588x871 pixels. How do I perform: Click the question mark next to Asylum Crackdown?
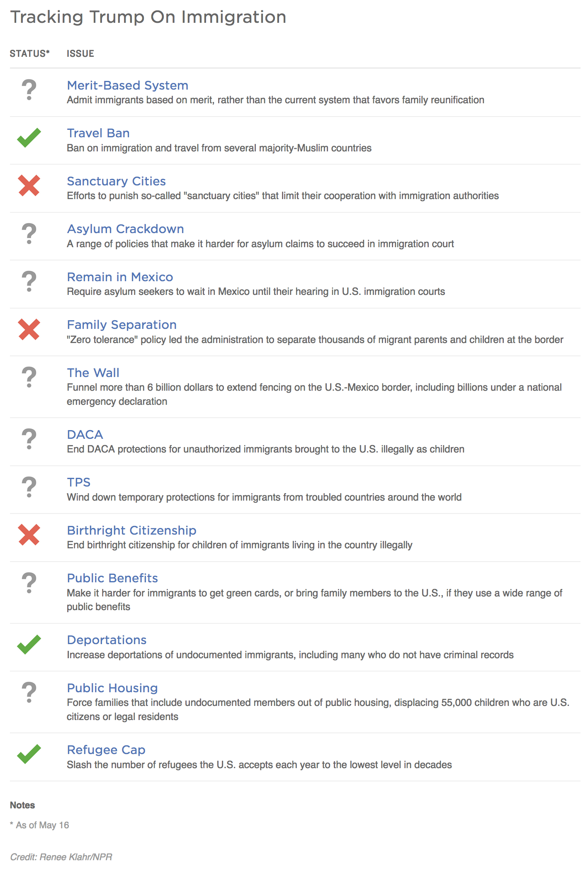[x=29, y=234]
